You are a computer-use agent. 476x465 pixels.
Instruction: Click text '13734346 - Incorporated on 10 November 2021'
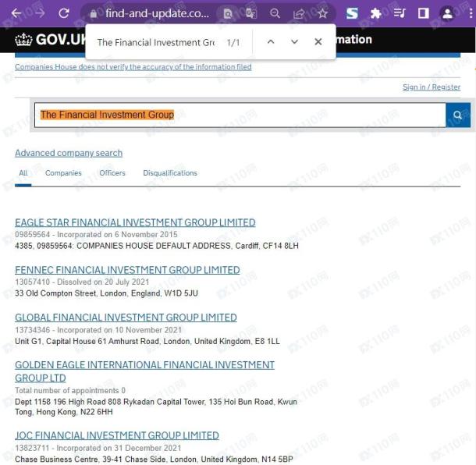tap(98, 330)
